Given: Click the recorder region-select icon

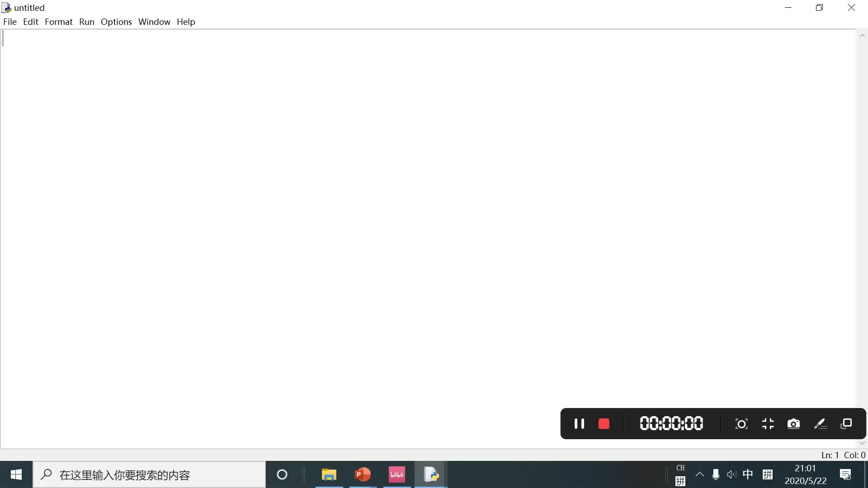Looking at the screenshot, I should 741,424.
